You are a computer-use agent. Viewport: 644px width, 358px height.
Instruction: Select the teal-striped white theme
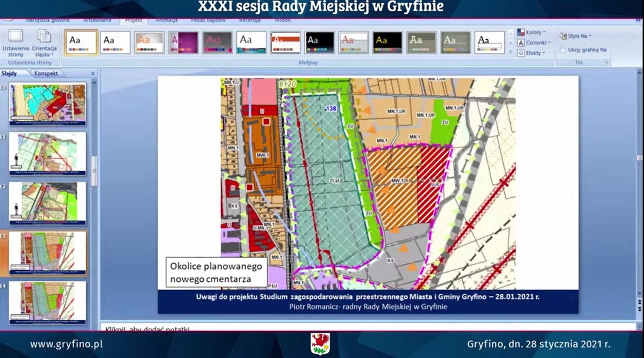pos(251,43)
